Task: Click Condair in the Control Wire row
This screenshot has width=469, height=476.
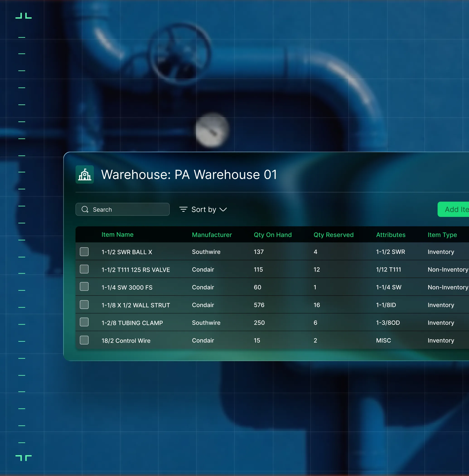Action: (x=203, y=340)
